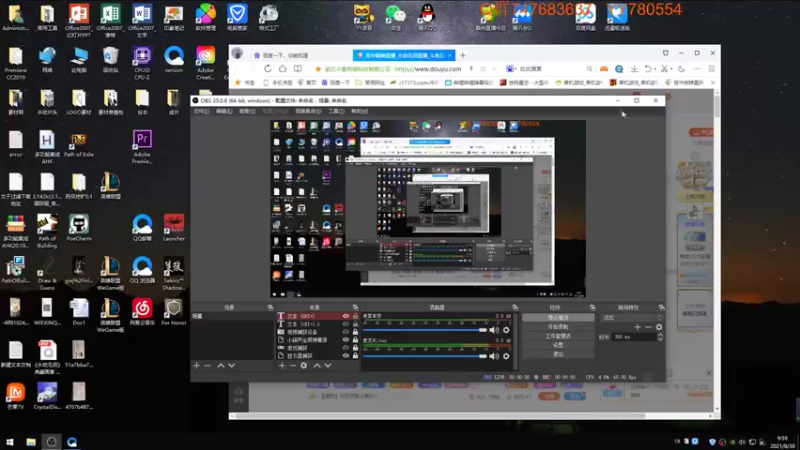
Task: Open source properties gear in sources panel
Action: click(x=304, y=365)
